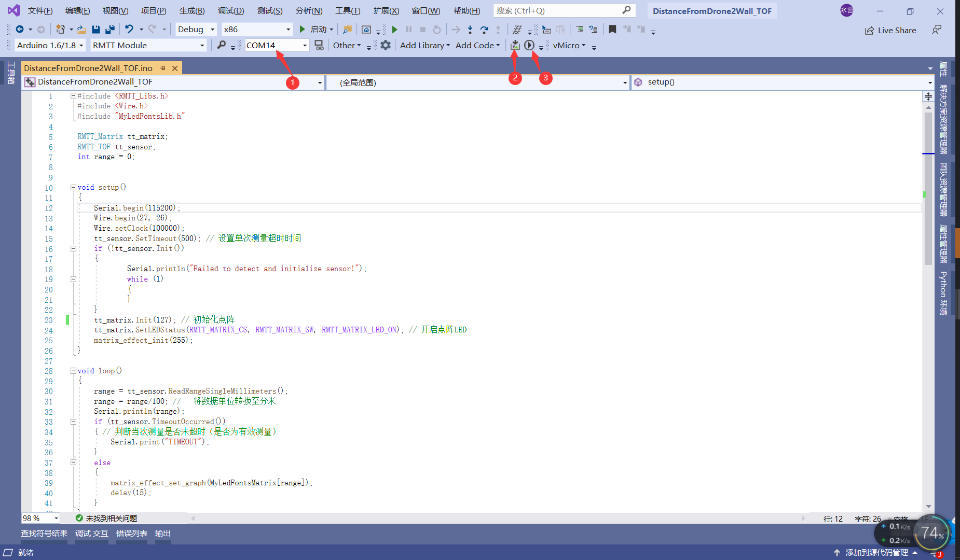The image size is (960, 560).
Task: Open the COM14 serial port dropdown
Action: (277, 45)
